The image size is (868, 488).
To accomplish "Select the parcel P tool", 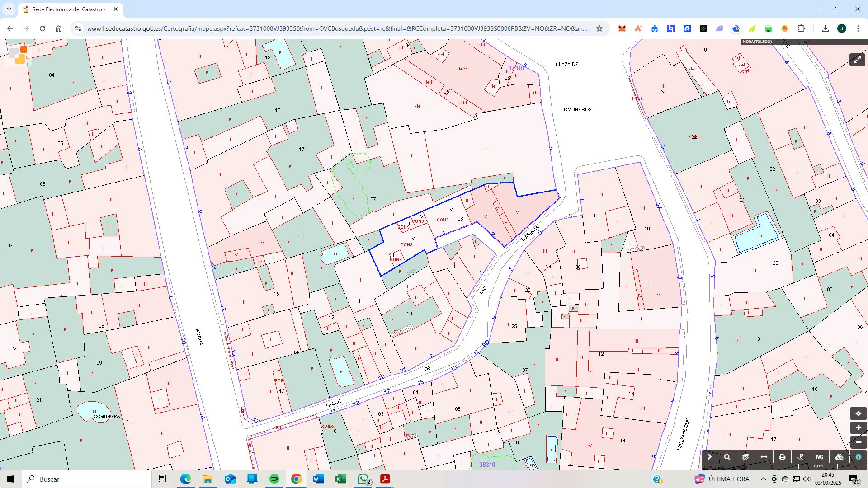I will click(801, 457).
